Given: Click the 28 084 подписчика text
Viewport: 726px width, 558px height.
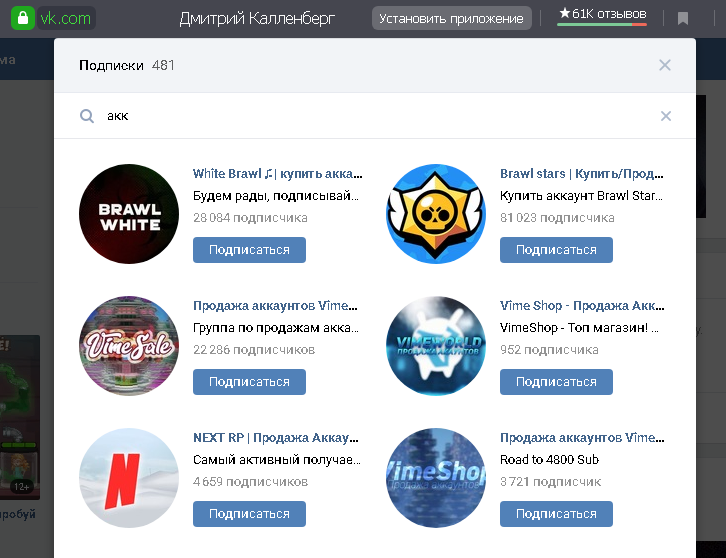Looking at the screenshot, I should click(250, 218).
